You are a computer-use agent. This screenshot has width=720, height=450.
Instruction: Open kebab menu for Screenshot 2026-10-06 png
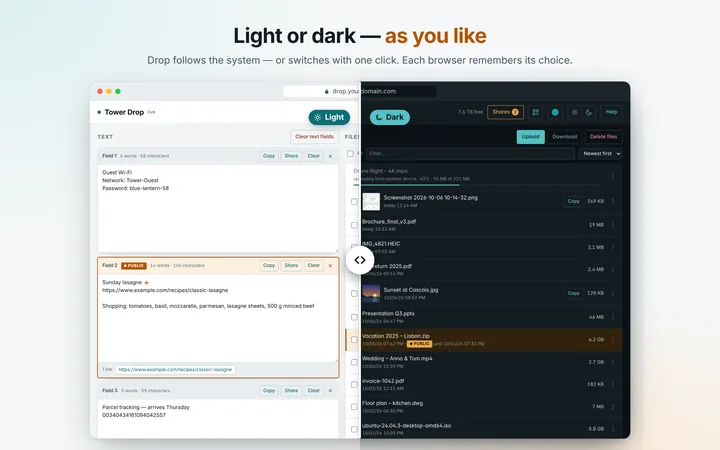coord(613,201)
